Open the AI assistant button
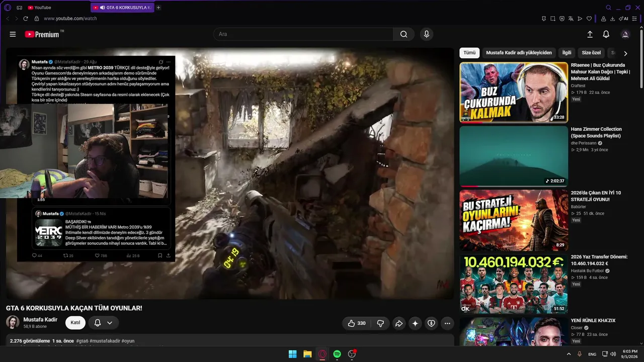Screen dimensions: 644x362 (x=623, y=19)
